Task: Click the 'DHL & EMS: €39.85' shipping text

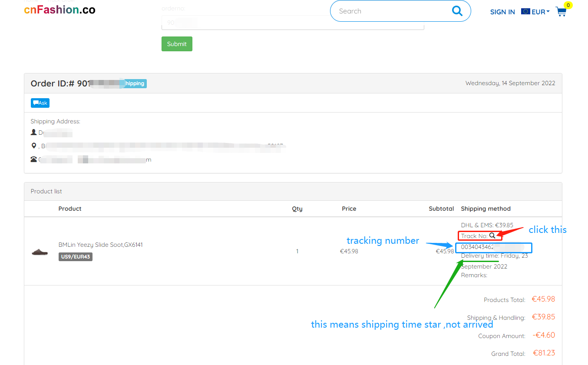Action: click(487, 225)
